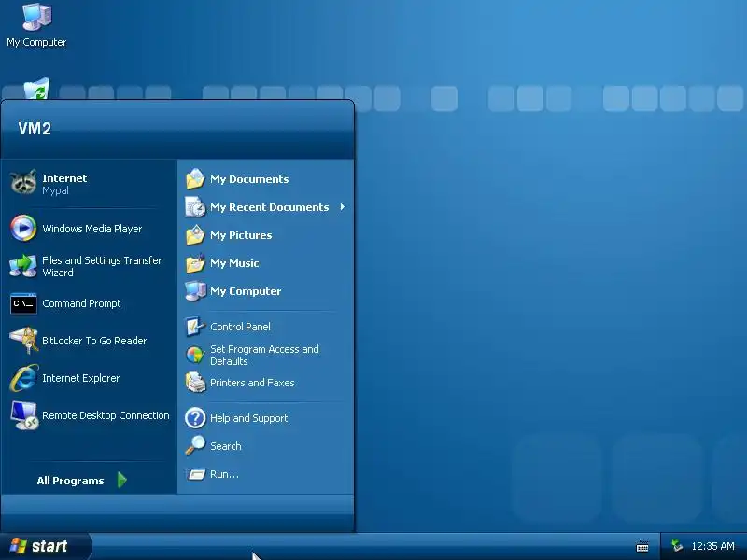
Task: Launch Internet Explorer 'e' icon
Action: click(x=23, y=378)
